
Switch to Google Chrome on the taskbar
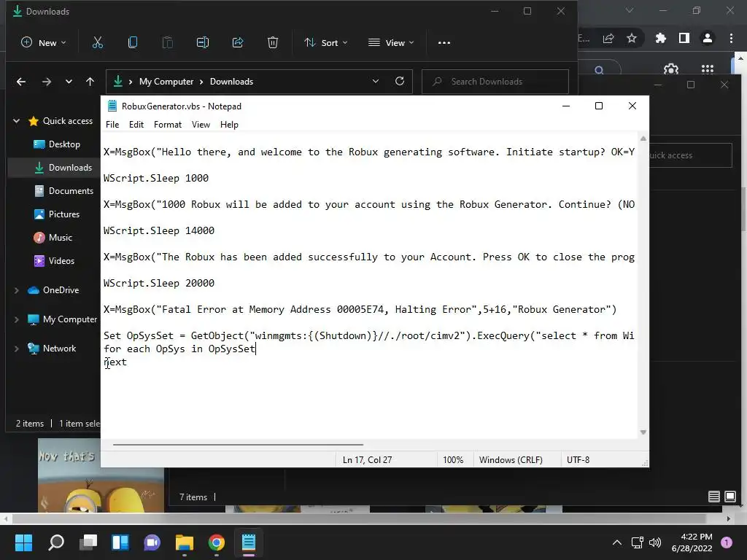click(216, 542)
